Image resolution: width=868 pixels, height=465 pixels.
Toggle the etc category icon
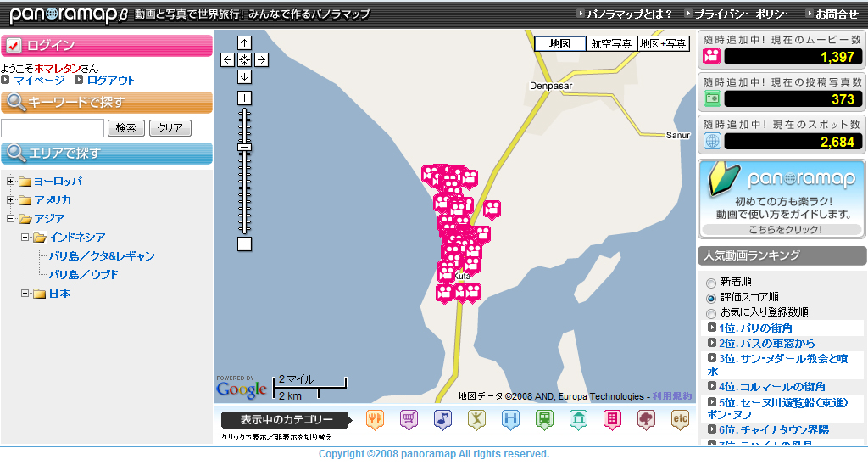click(x=680, y=419)
